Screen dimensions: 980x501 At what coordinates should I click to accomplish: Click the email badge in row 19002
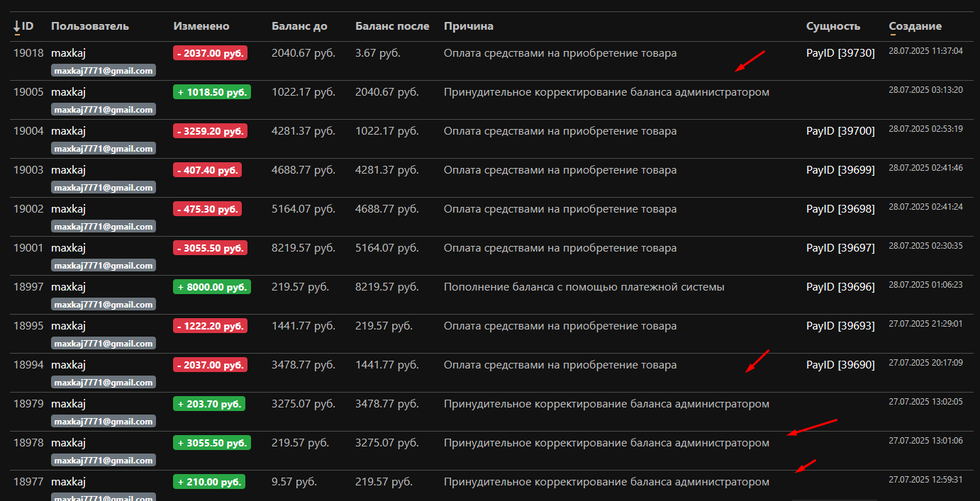(x=104, y=227)
